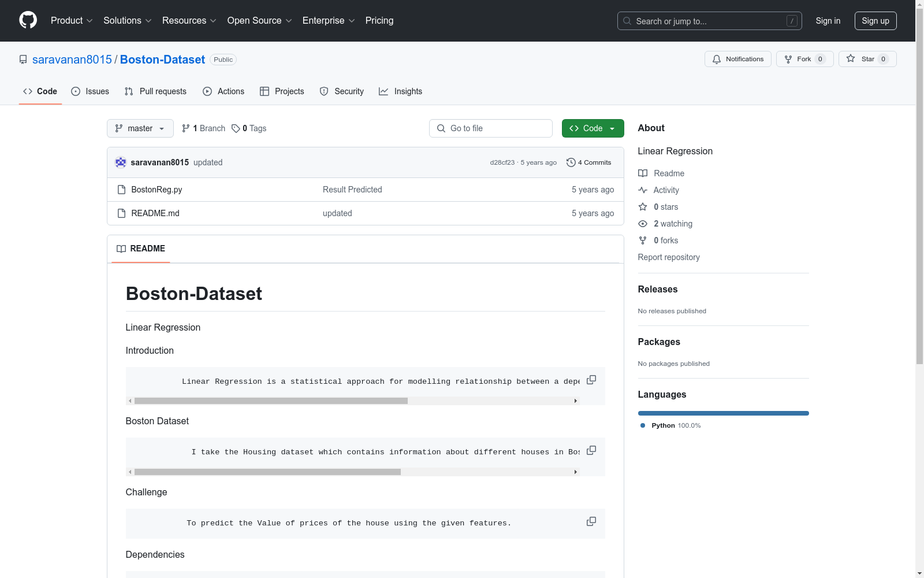Open the Readme link in About
The image size is (924, 578).
pyautogui.click(x=661, y=173)
